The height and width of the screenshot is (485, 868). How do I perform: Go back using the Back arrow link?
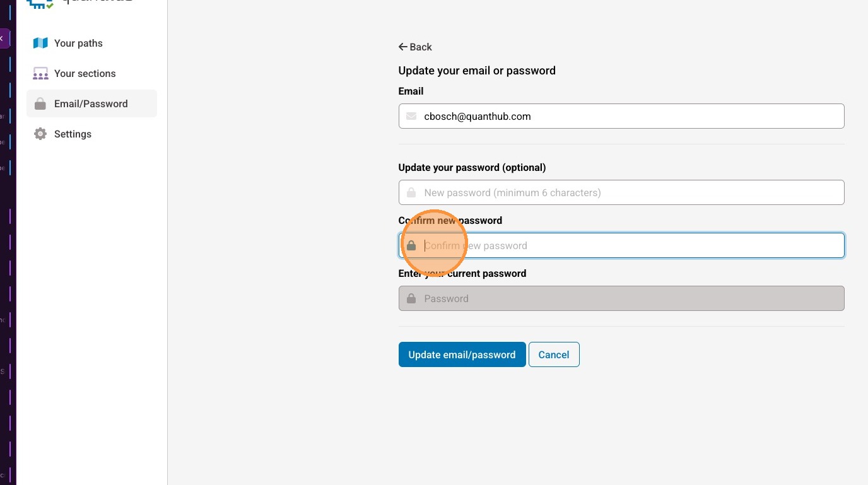[x=415, y=47]
